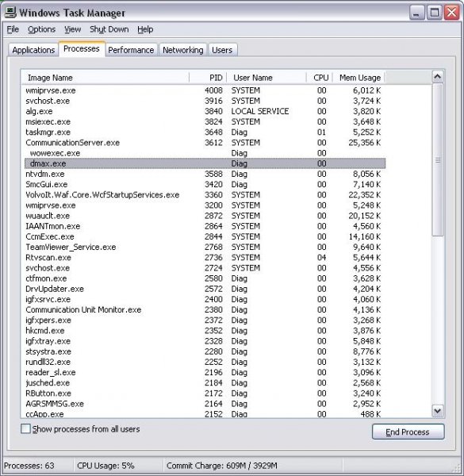Open the Help menu
This screenshot has width=464, height=476.
[x=145, y=29]
